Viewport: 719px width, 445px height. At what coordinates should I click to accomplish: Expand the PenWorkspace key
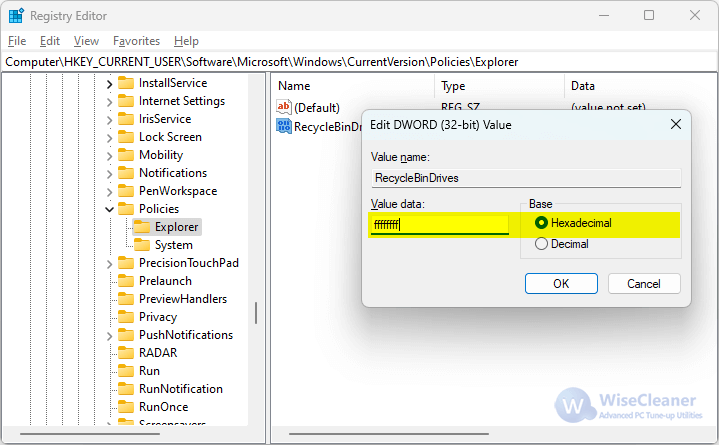[x=109, y=192]
